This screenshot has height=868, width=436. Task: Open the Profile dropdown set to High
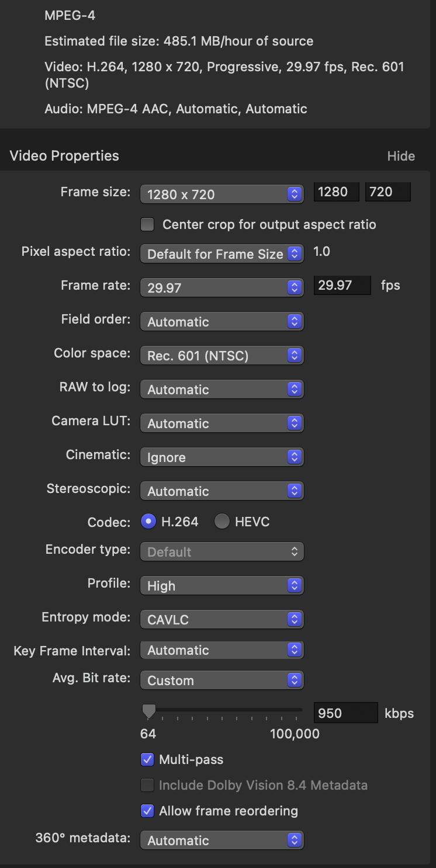pos(222,586)
